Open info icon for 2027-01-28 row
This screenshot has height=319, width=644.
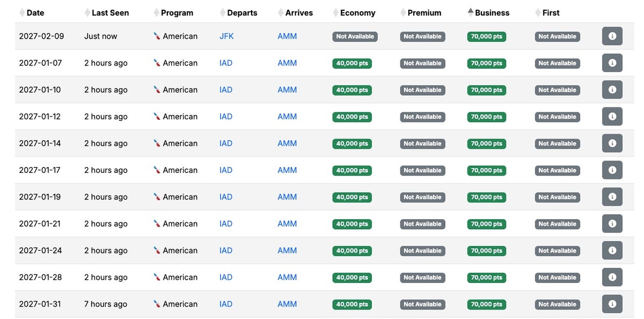coord(612,277)
